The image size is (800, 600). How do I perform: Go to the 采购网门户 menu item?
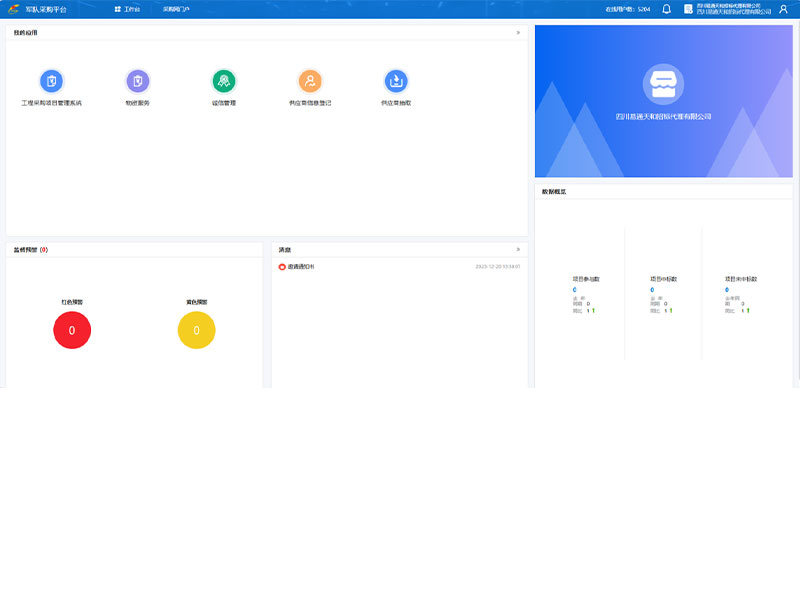[x=176, y=9]
